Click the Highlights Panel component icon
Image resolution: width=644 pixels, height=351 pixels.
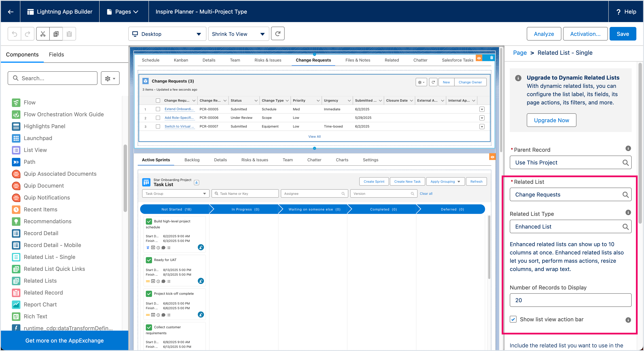coord(16,126)
